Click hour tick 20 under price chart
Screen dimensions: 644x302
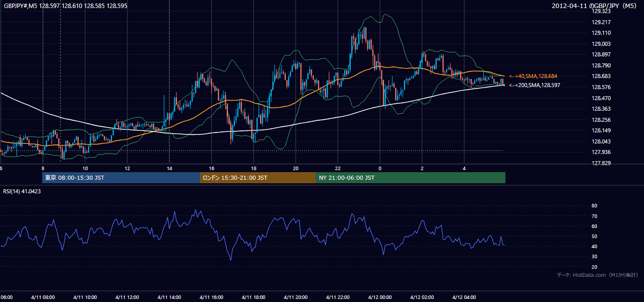(296, 168)
